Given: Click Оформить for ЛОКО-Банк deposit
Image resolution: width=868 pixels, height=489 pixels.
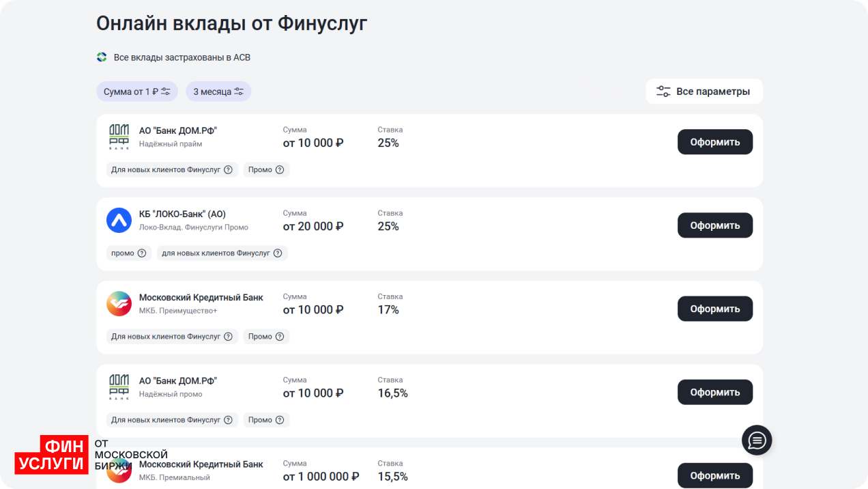Looking at the screenshot, I should (x=715, y=225).
